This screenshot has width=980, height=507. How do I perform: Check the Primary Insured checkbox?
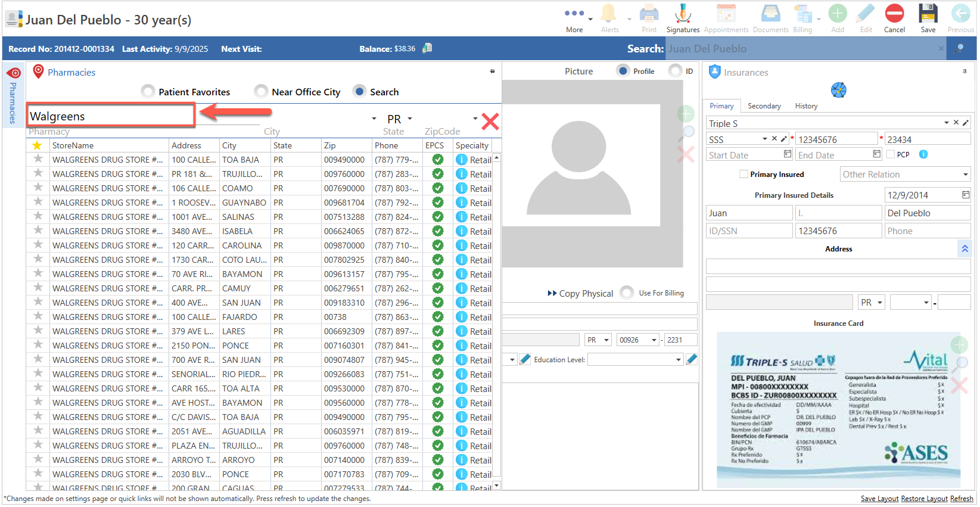click(743, 174)
